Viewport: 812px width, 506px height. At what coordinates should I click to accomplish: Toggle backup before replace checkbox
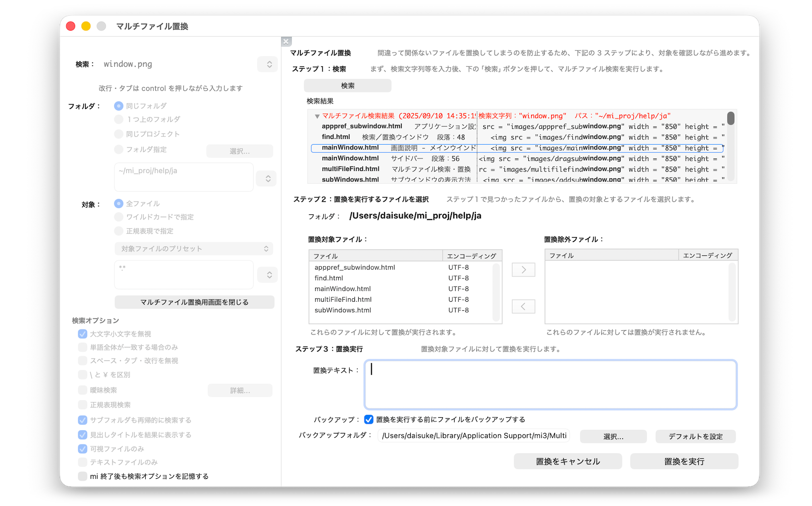pos(369,420)
